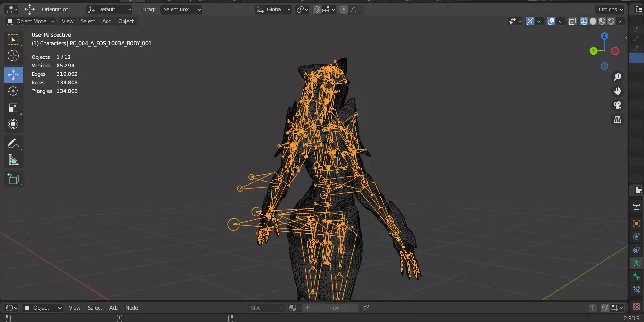Activate the Cursor tool
The image size is (644, 322).
pos(13,56)
